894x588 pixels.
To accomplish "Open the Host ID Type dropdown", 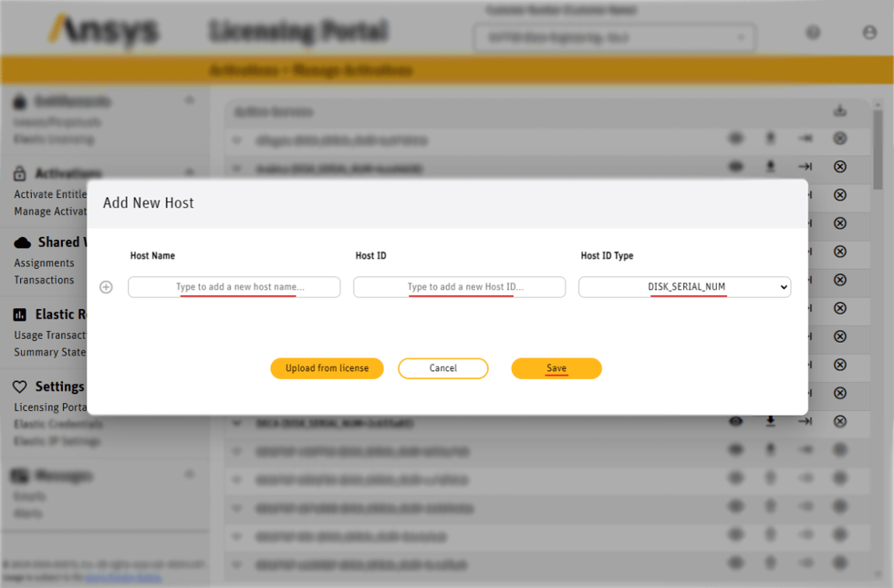I will pos(684,286).
